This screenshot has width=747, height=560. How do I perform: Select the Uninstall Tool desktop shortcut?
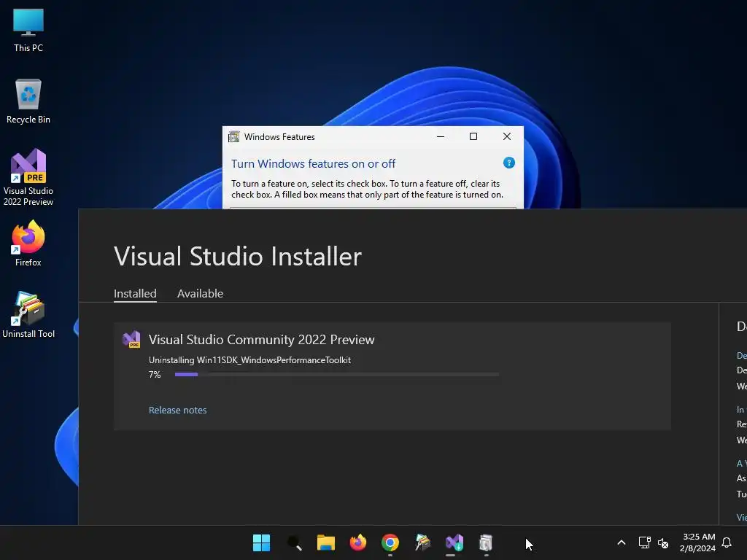28,315
